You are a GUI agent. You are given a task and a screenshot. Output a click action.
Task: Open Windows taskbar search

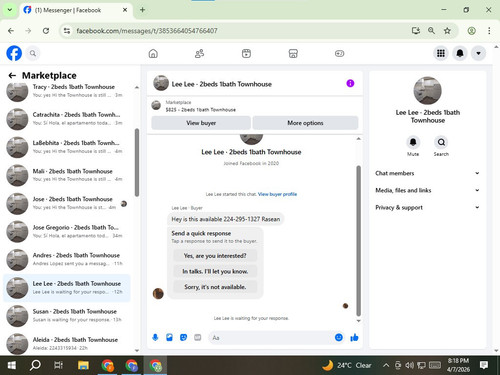tap(35, 365)
